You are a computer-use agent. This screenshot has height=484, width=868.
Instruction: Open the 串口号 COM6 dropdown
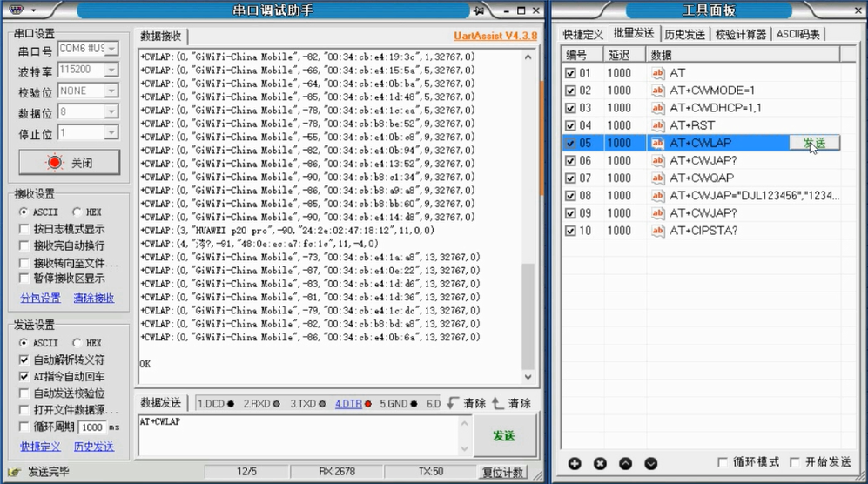(111, 49)
